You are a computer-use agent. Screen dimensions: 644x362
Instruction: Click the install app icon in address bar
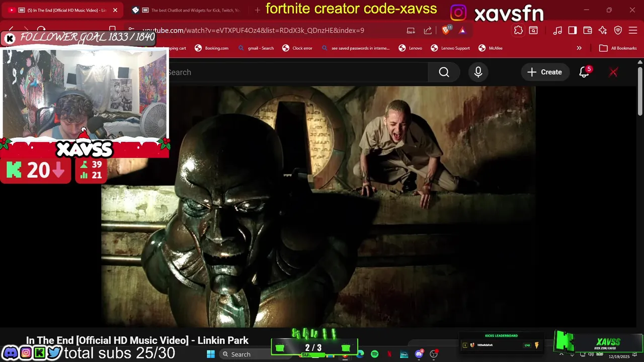pyautogui.click(x=411, y=30)
